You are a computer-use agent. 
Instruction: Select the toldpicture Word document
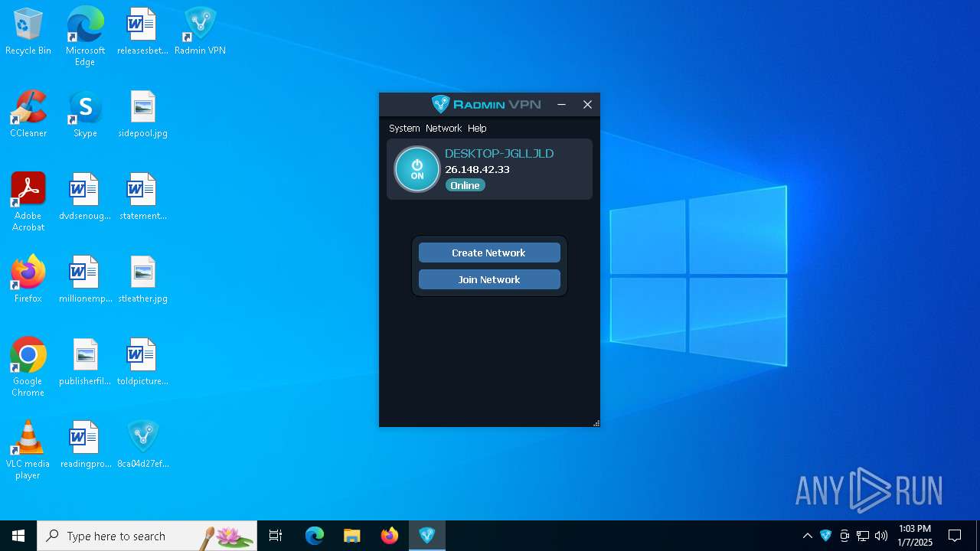(x=142, y=363)
